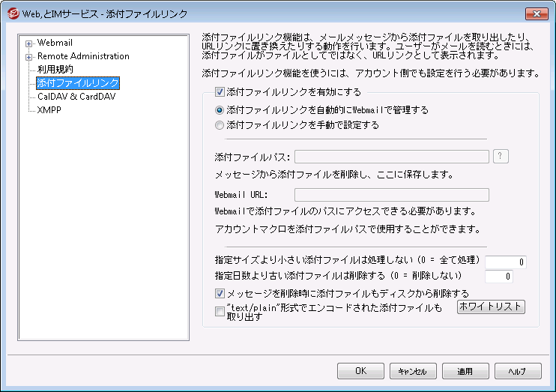The height and width of the screenshot is (392, 556).
Task: Select the 添付ファイルリンク tree item
Action: click(78, 82)
